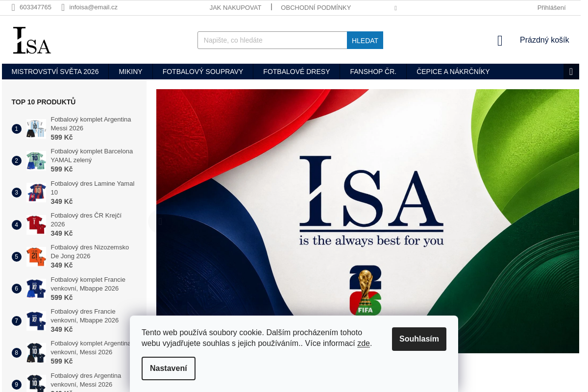Open the shopping cart icon
The height and width of the screenshot is (392, 588).
pos(500,41)
